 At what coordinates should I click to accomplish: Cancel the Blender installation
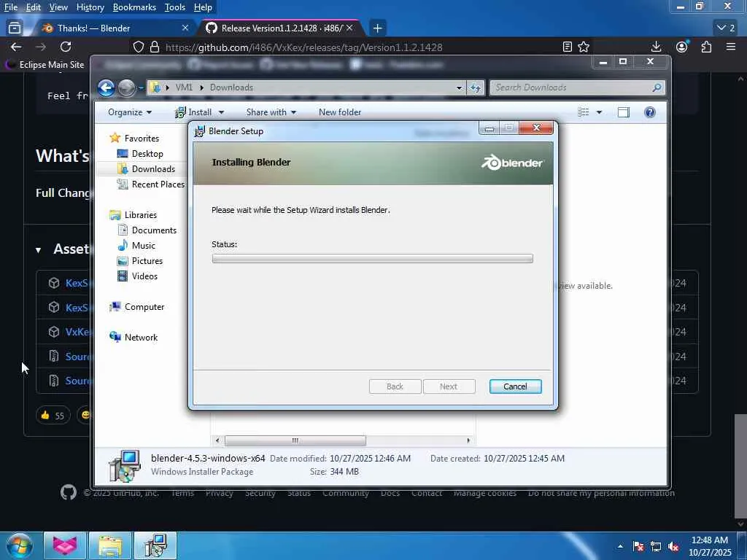(x=515, y=386)
